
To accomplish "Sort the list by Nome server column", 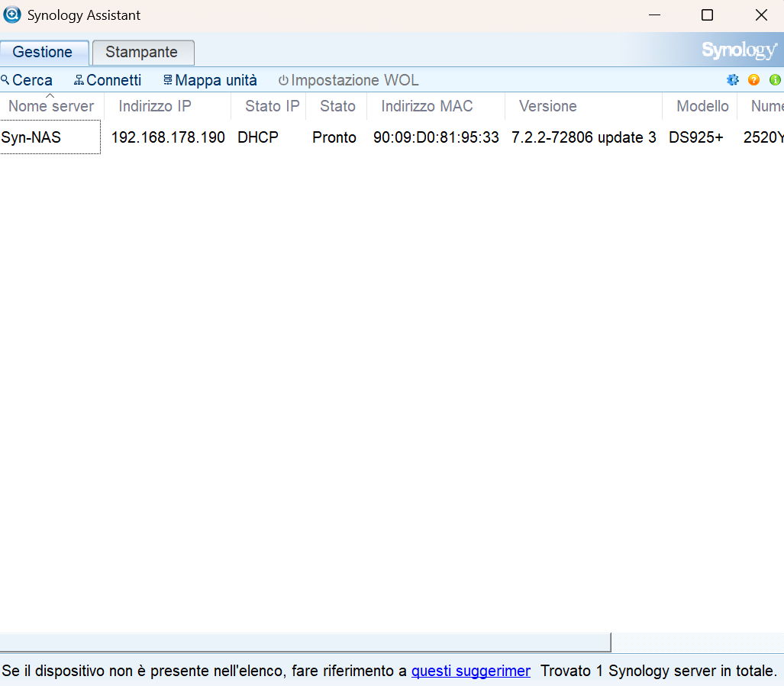I will coord(51,106).
